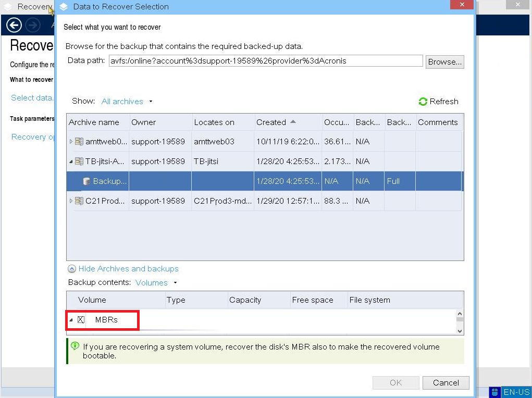
Task: Click the File system column header
Action: [405, 300]
